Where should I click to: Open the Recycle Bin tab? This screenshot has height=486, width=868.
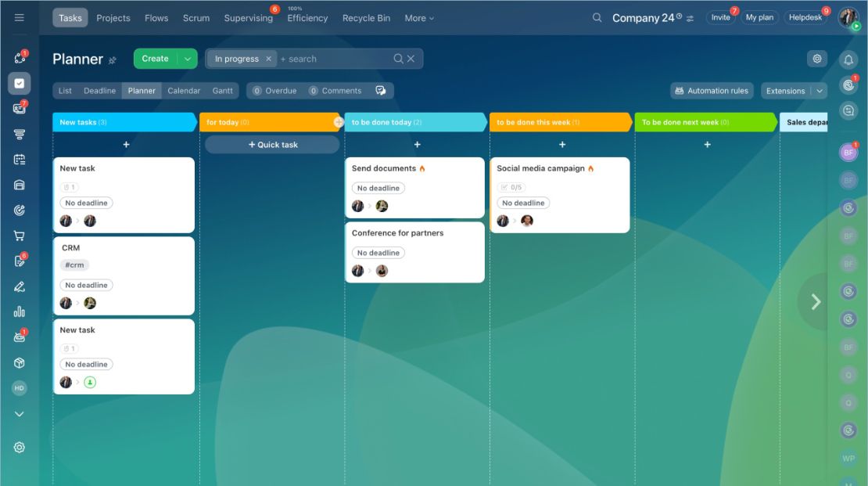tap(367, 18)
